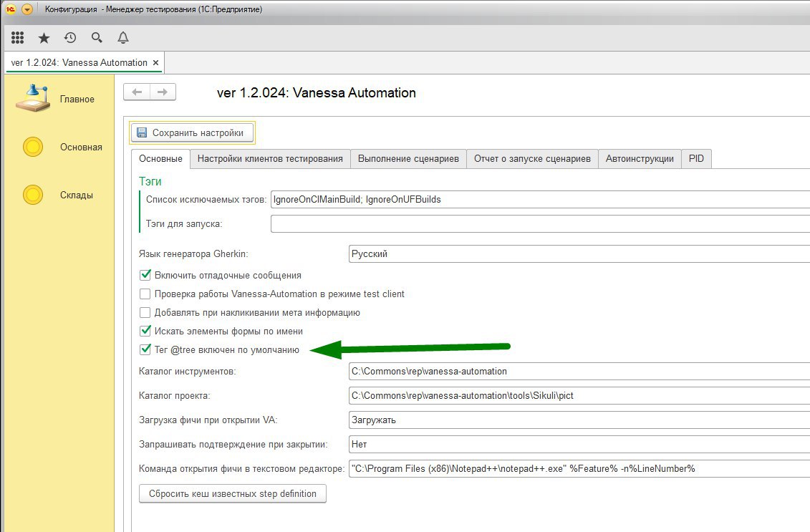
Task: Click the Главное label in sidebar
Action: tap(77, 99)
